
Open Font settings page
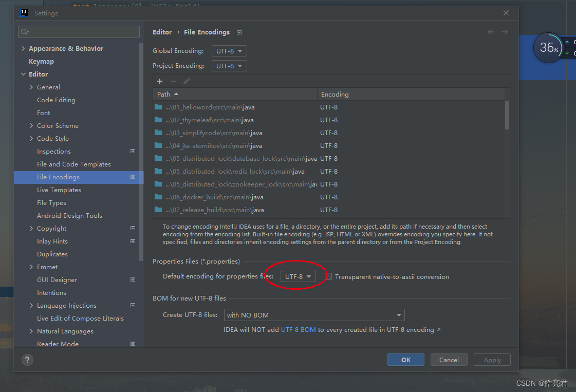43,113
